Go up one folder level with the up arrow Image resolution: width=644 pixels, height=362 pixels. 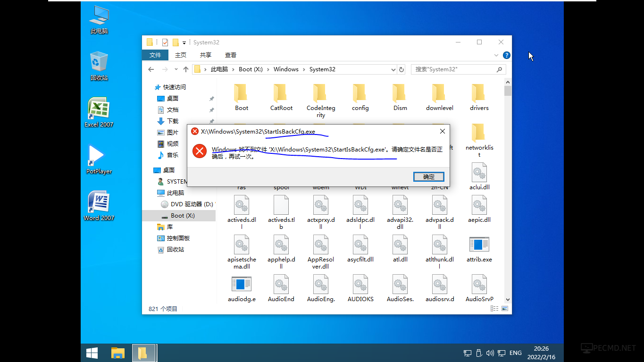pyautogui.click(x=186, y=69)
